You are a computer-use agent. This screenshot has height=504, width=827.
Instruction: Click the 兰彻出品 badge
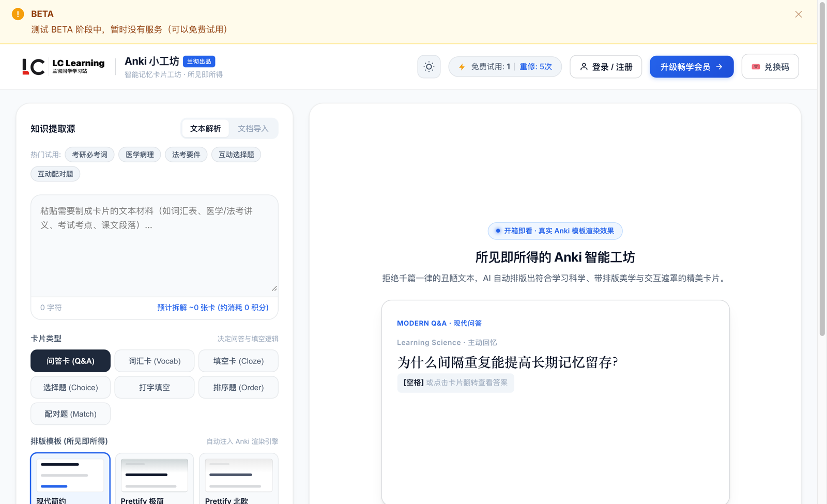pyautogui.click(x=199, y=62)
